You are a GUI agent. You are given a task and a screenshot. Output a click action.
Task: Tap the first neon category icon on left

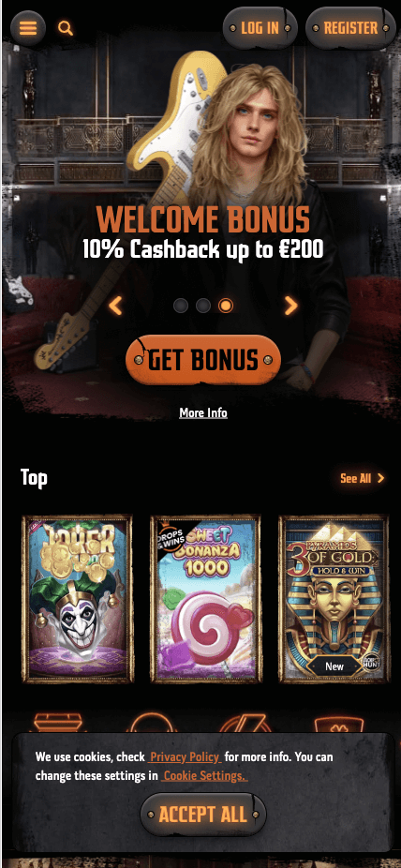tap(57, 722)
